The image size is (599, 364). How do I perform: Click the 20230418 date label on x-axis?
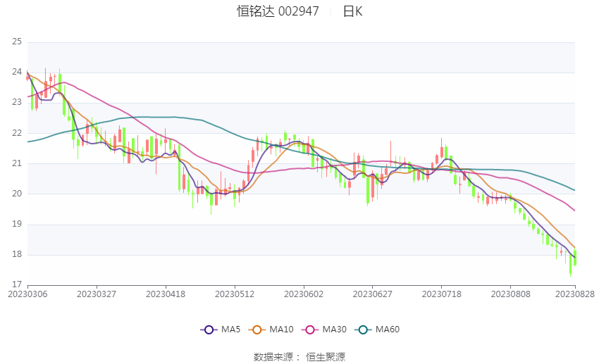point(166,294)
